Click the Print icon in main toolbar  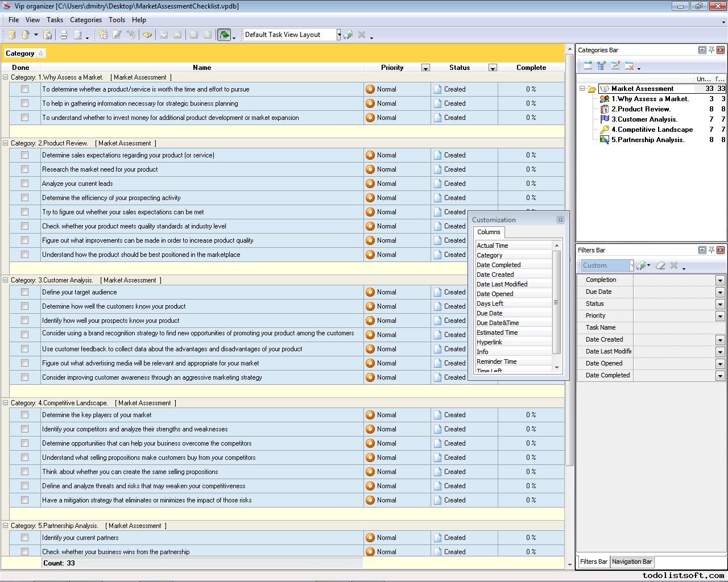coord(64,35)
